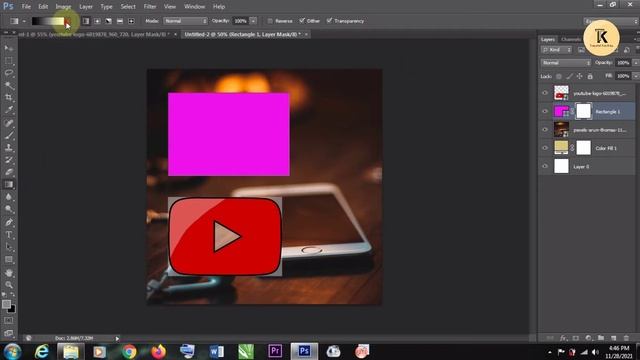Toggle Lock position
The height and width of the screenshot is (360, 640).
579,76
